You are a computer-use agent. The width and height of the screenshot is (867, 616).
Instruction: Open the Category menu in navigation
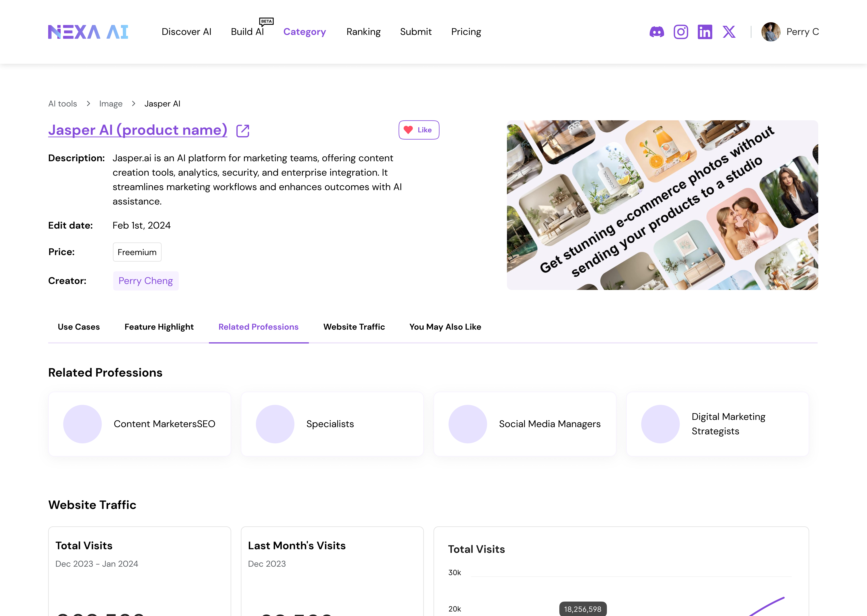point(305,32)
